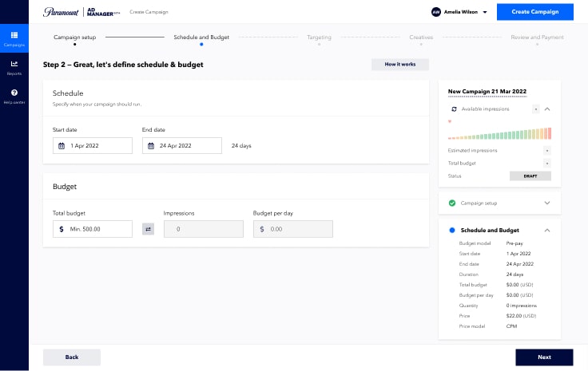Open Help center in sidebar
The image size is (588, 371).
(x=14, y=97)
